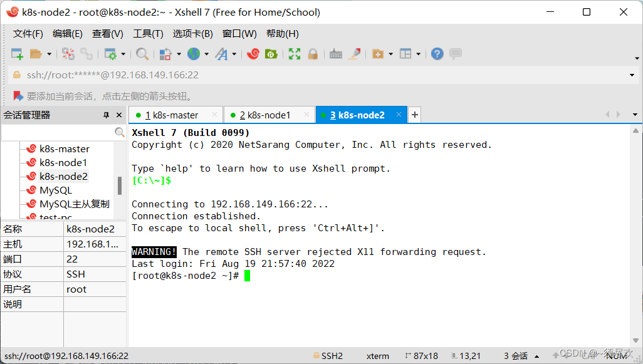
Task: Click the terminal scrollbar down arrow
Action: point(635,340)
